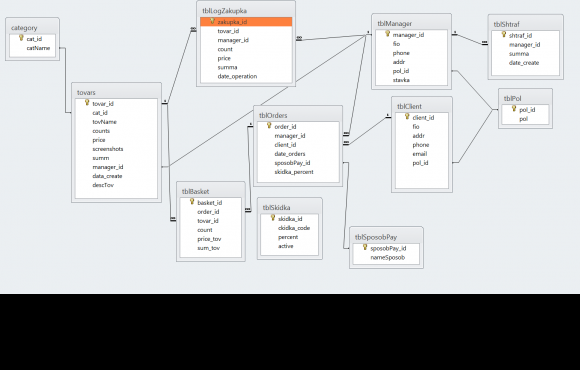Select the tovars table header
Image resolution: width=580 pixels, height=370 pixels.
[117, 92]
